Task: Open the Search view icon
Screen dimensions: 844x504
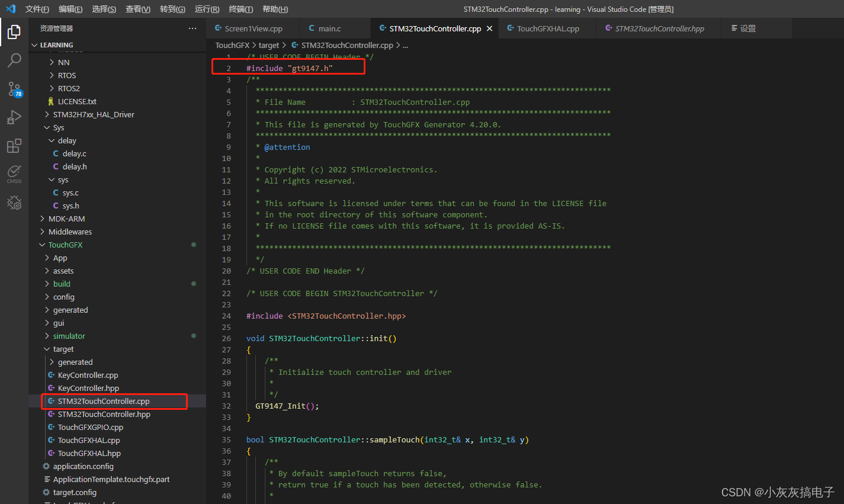Action: (14, 60)
